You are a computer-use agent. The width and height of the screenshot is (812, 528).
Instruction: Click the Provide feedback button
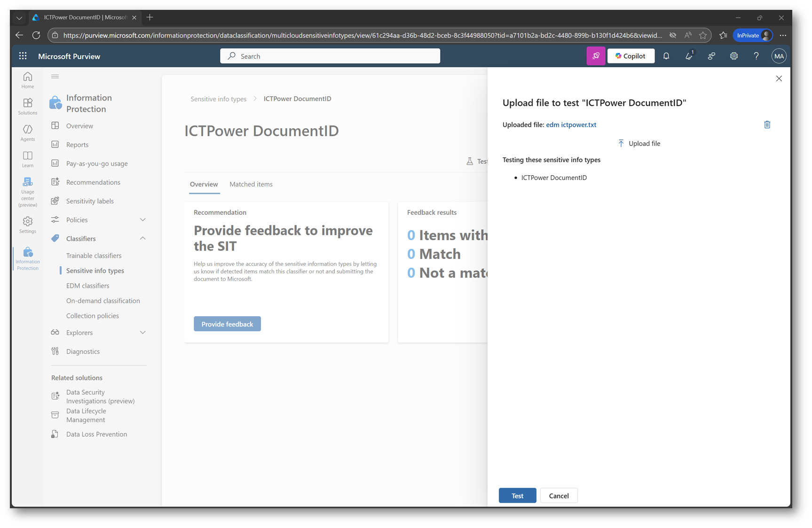click(x=227, y=324)
